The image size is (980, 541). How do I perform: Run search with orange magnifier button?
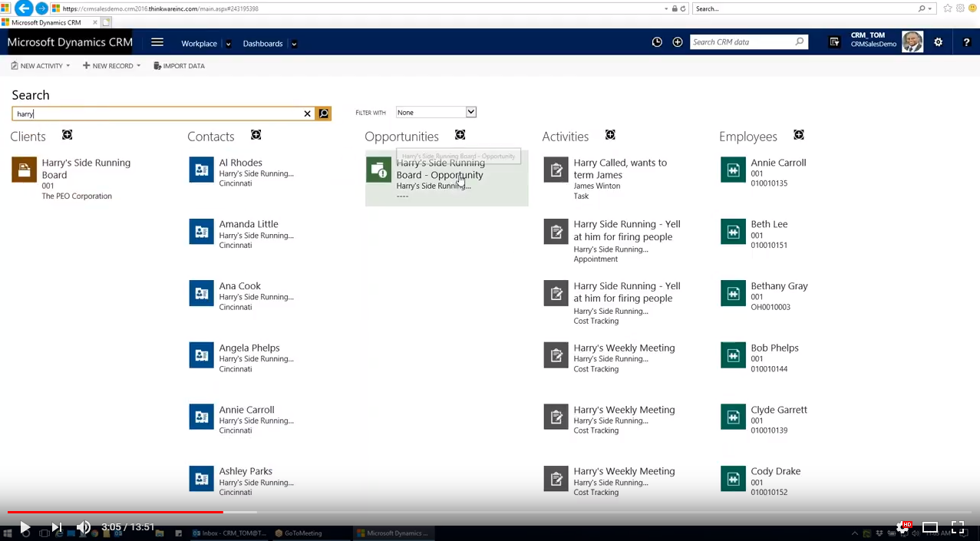[324, 114]
